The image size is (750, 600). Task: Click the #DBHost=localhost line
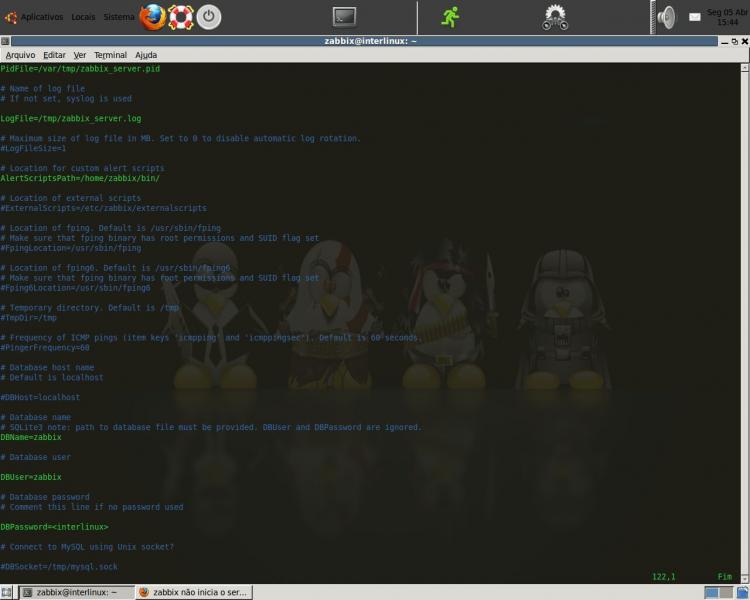40,397
